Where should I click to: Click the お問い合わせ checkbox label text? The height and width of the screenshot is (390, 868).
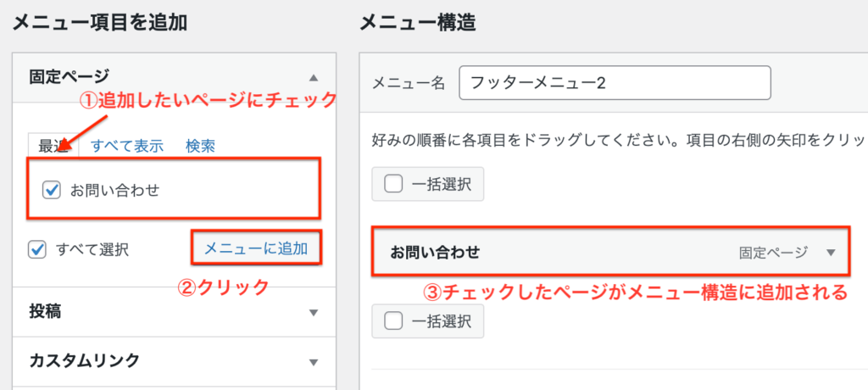[114, 190]
